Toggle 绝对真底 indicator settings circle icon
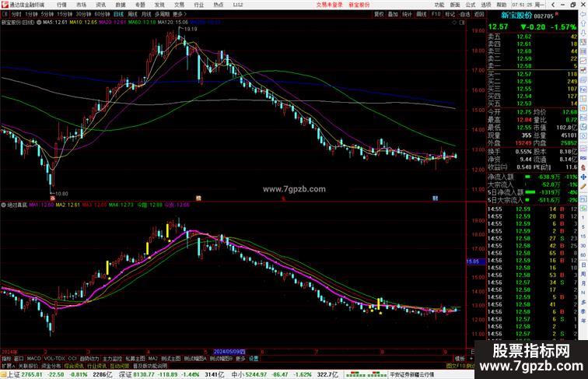Image resolution: width=588 pixels, height=379 pixels. tap(3, 205)
